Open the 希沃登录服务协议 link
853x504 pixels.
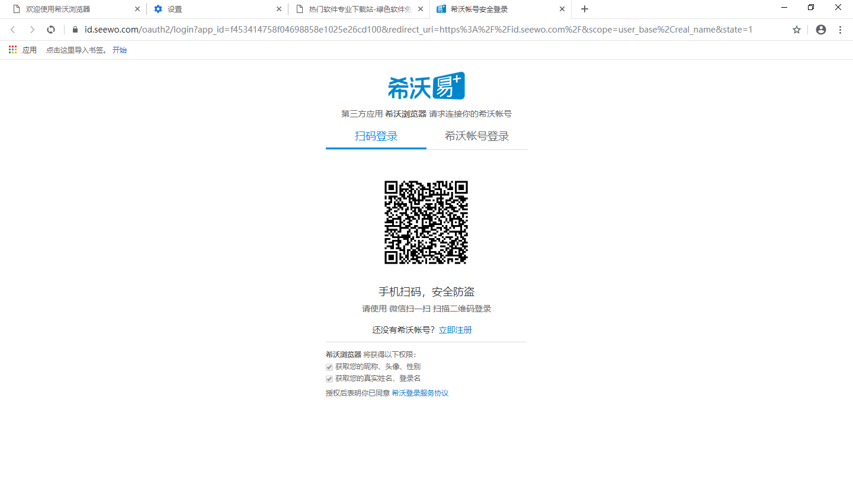pos(420,393)
